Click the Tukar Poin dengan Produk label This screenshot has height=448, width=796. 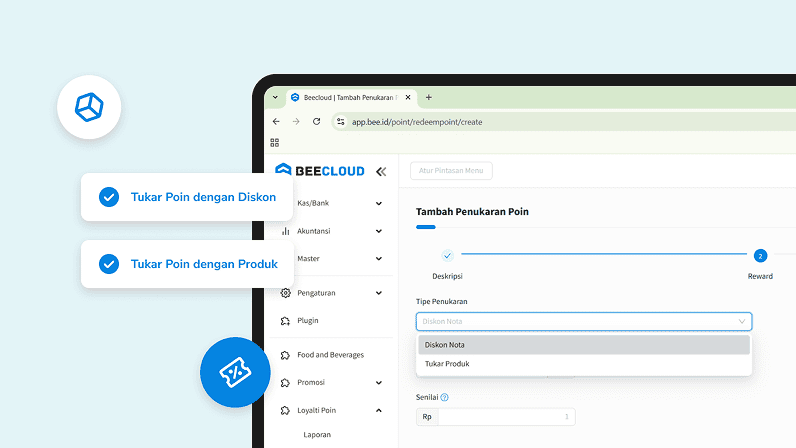click(204, 264)
